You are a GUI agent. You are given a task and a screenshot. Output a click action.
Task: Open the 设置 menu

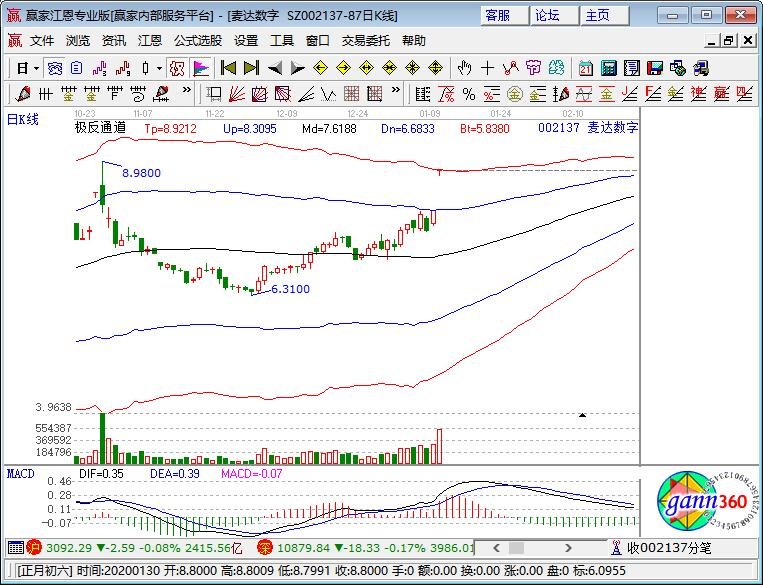click(246, 41)
